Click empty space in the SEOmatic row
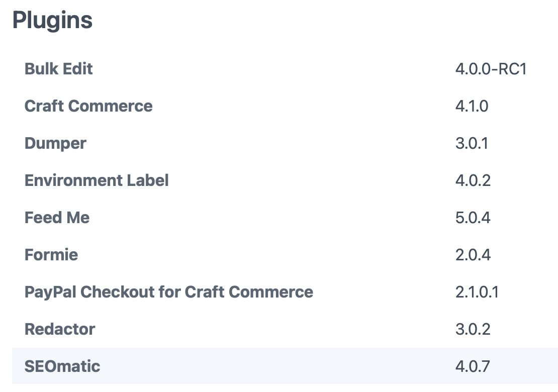 277,366
